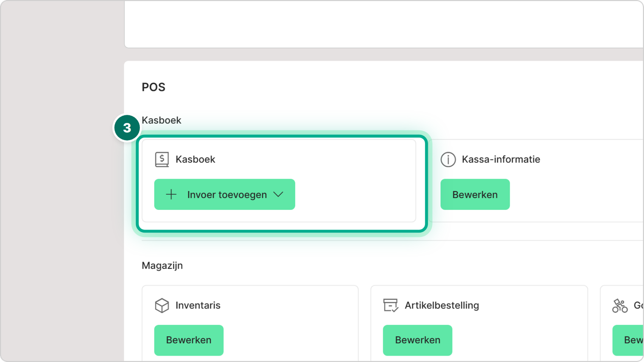Screen dimensions: 644x362
Task: Open Bewerken under Kassa-informatie
Action: click(x=475, y=194)
